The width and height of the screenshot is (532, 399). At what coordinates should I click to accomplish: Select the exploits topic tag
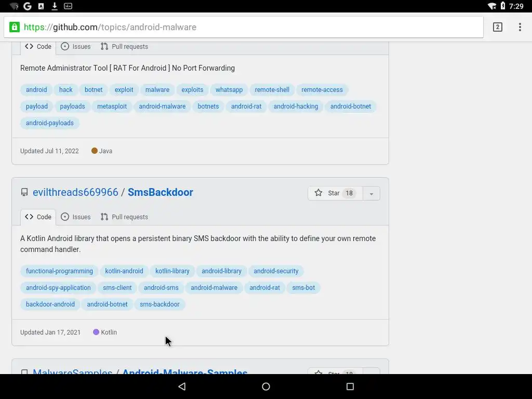pos(192,89)
